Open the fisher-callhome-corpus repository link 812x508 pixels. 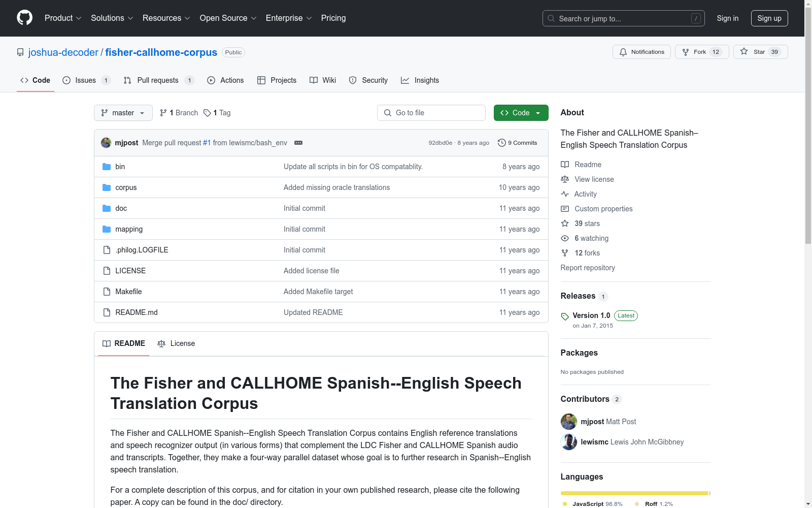point(161,52)
